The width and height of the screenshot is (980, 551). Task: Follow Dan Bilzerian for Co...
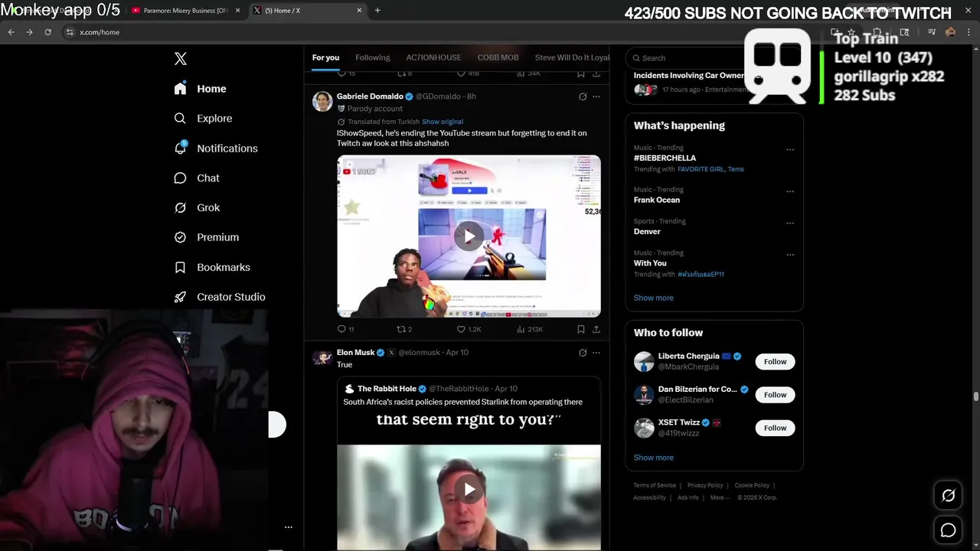[x=775, y=395]
